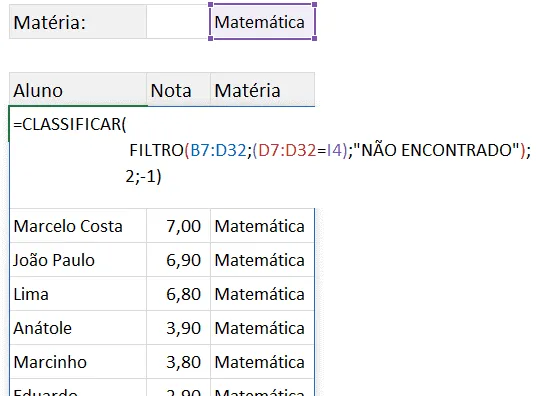Select the Lima student cell
This screenshot has height=396, width=537.
(x=78, y=294)
